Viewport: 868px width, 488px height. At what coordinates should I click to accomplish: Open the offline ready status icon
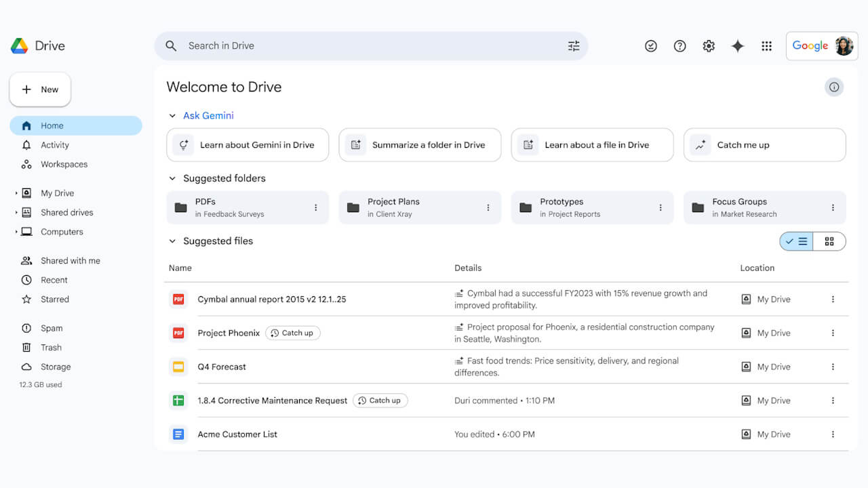click(651, 46)
